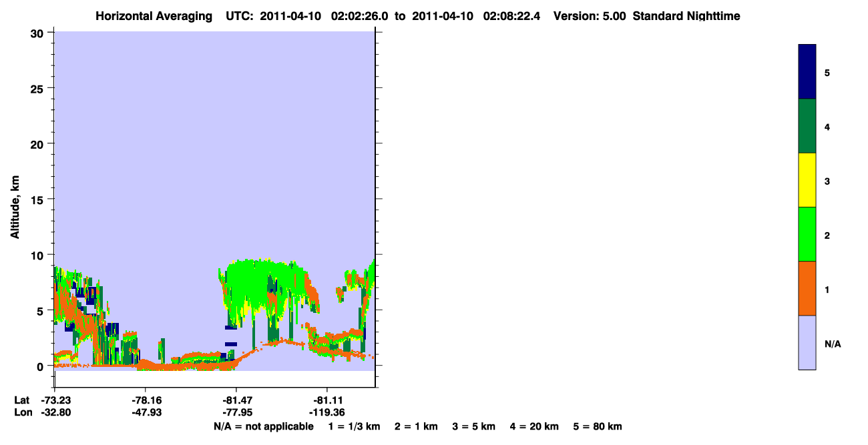Click longitude value -47.93

146,412
